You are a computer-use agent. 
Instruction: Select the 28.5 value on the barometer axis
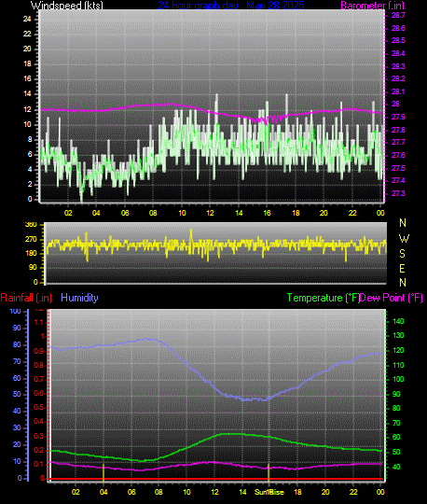pyautogui.click(x=398, y=40)
